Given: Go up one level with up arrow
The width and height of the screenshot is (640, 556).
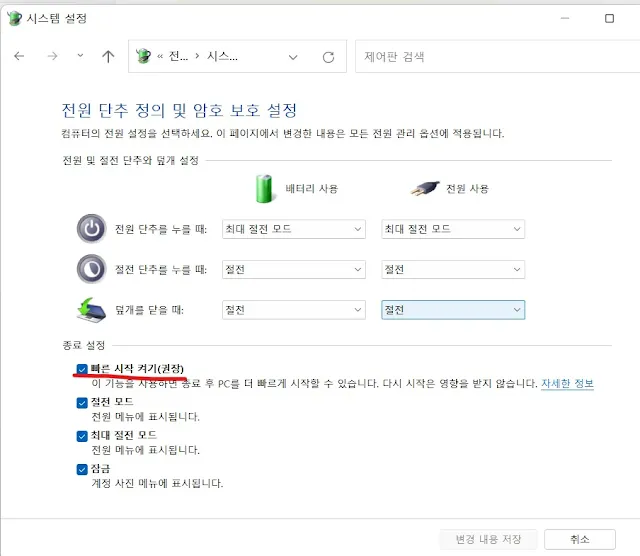Looking at the screenshot, I should coord(108,56).
